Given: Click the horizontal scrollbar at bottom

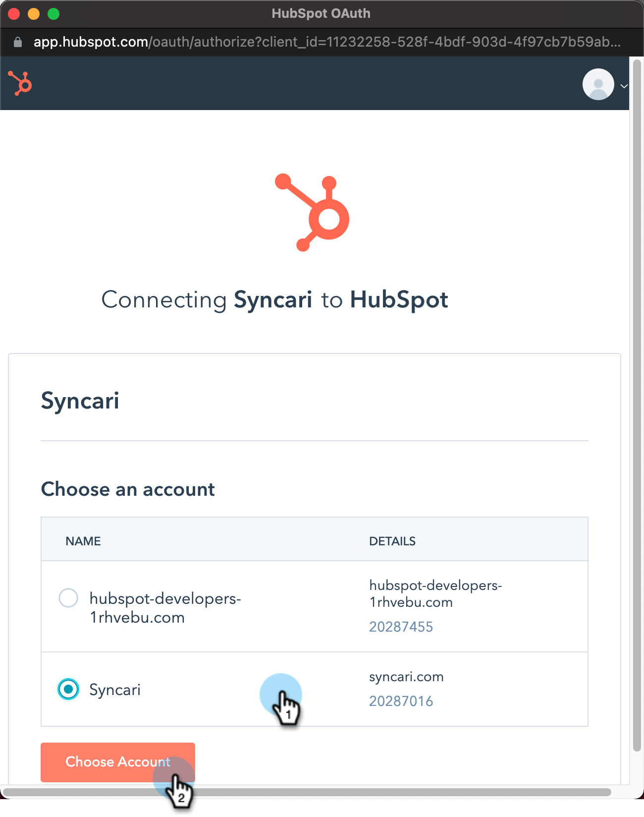Looking at the screenshot, I should click(307, 792).
